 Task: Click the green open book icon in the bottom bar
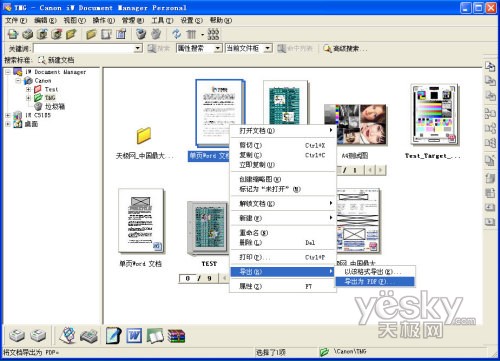pyautogui.click(x=155, y=336)
